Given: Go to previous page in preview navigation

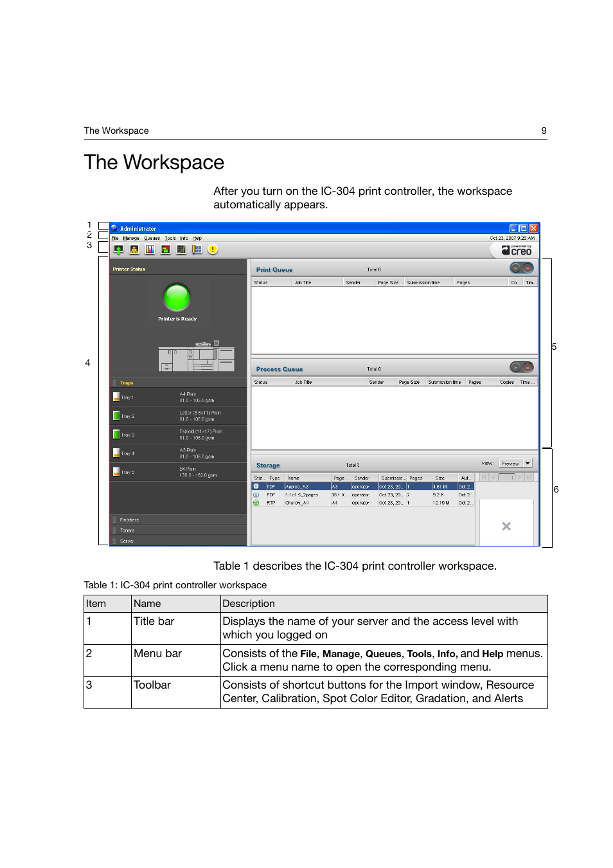Looking at the screenshot, I should [x=493, y=477].
